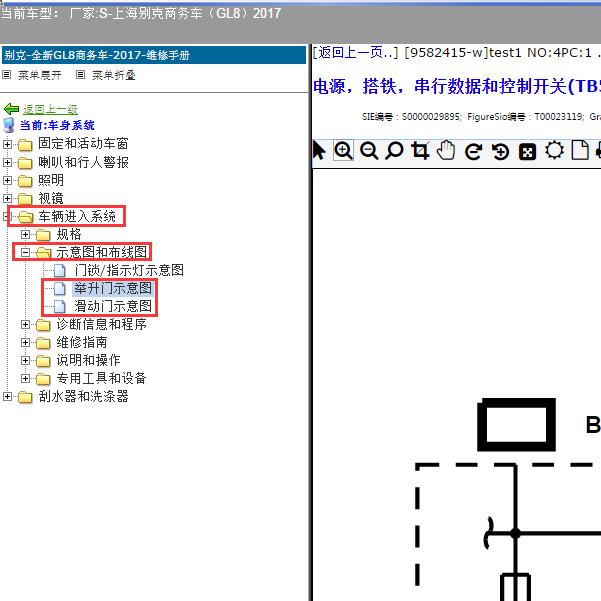The width and height of the screenshot is (601, 601).
Task: Click the folder icon of 维修指南
Action: tap(43, 343)
